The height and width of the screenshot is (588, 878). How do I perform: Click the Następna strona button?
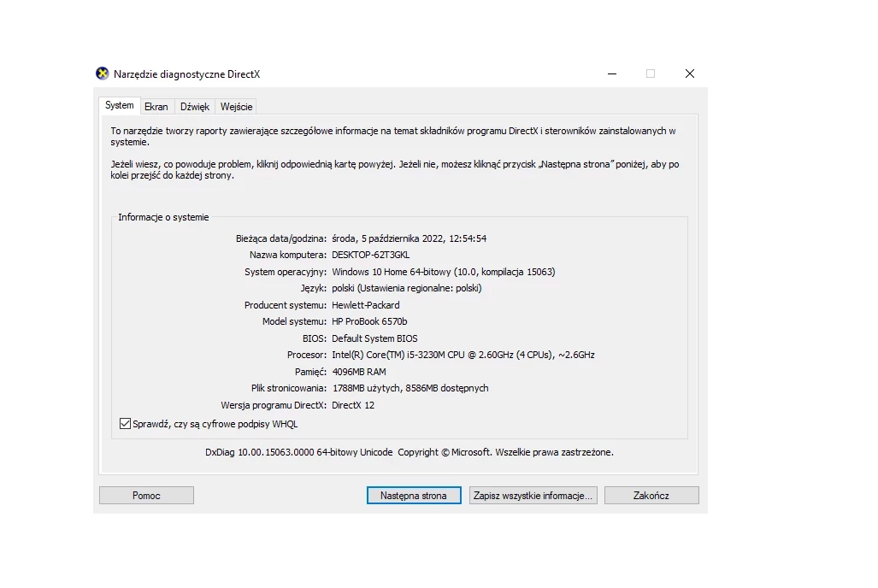point(414,496)
